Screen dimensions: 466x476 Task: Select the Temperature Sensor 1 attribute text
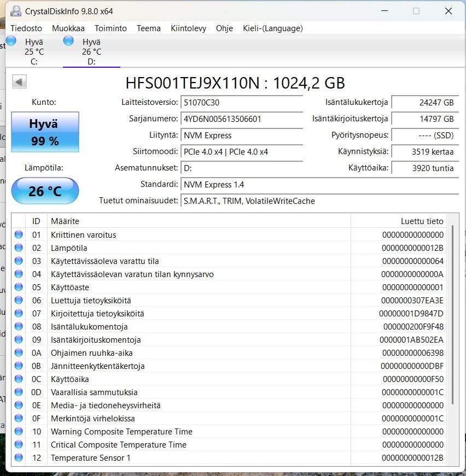tap(91, 458)
